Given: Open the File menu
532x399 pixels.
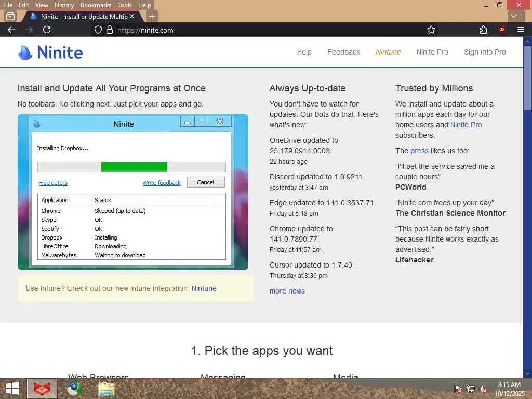Looking at the screenshot, I should pyautogui.click(x=7, y=5).
